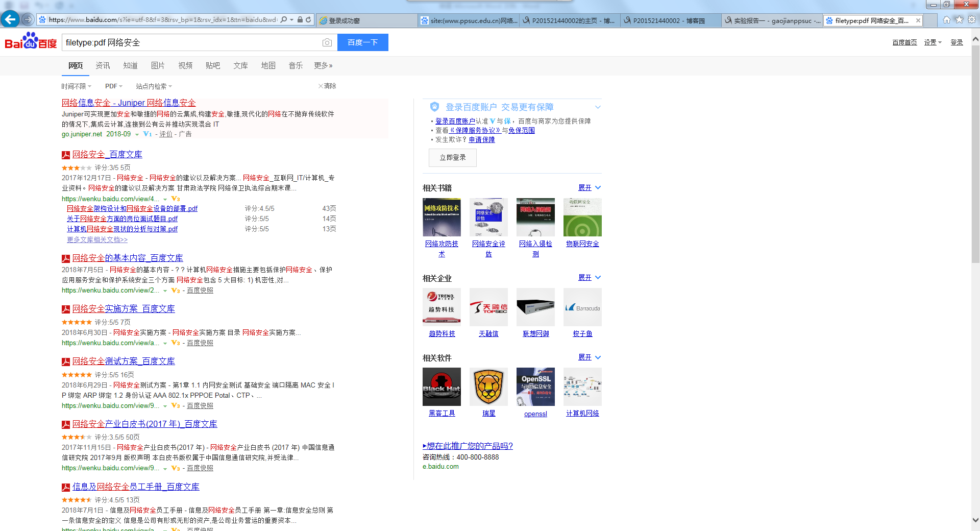Click the browser back arrow button
This screenshot has height=531, width=980.
click(10, 19)
